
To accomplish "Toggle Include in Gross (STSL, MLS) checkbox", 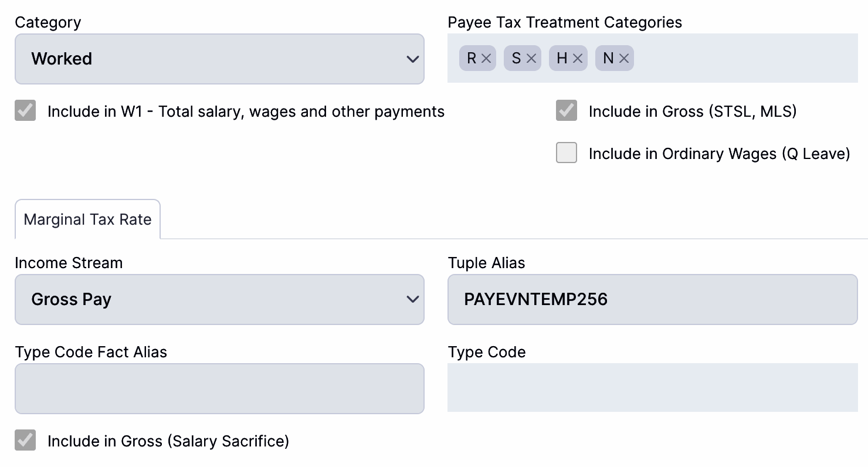I will pos(567,111).
